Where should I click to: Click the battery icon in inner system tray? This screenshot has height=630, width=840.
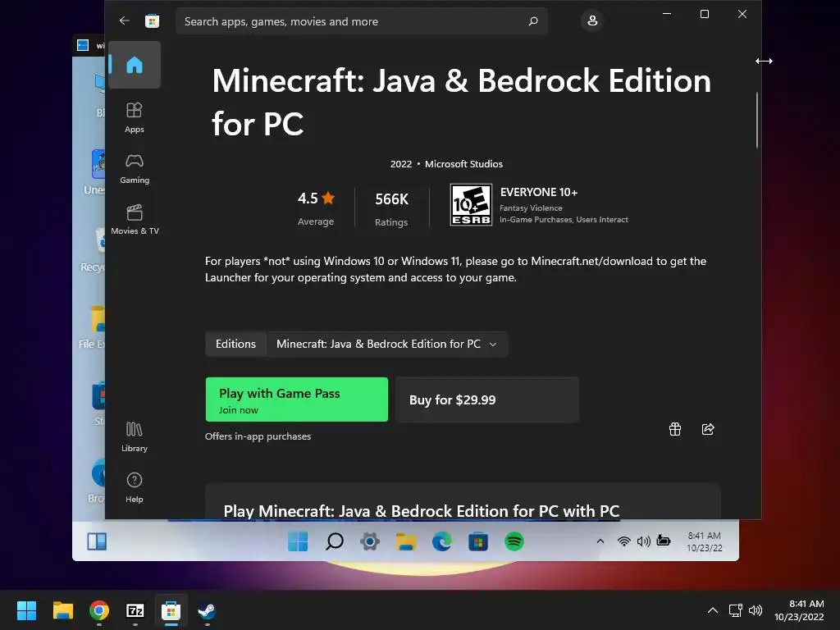click(663, 541)
